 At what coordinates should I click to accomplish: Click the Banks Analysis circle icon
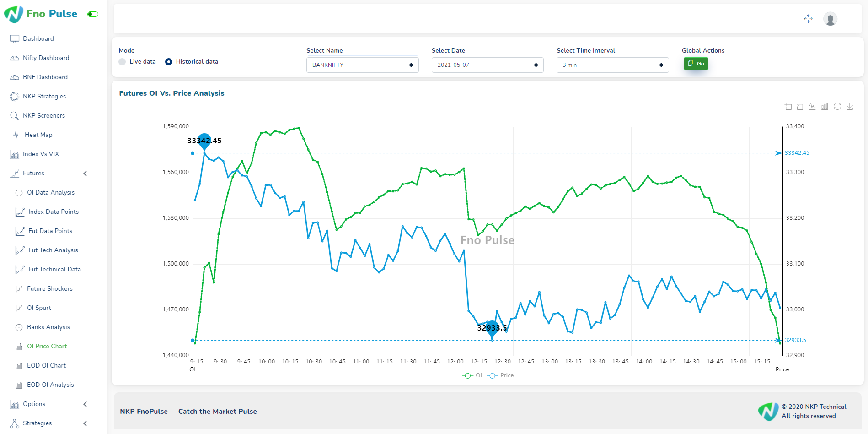coord(19,327)
